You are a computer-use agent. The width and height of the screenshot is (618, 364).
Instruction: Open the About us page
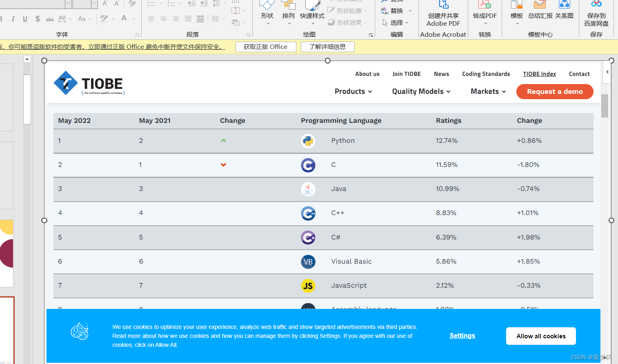click(x=367, y=74)
